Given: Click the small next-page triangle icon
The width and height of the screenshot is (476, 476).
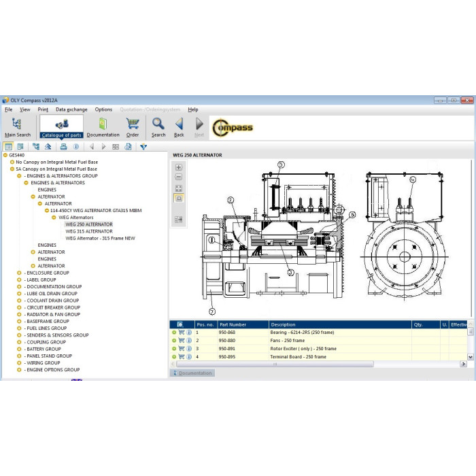Looking at the screenshot, I should 103,147.
